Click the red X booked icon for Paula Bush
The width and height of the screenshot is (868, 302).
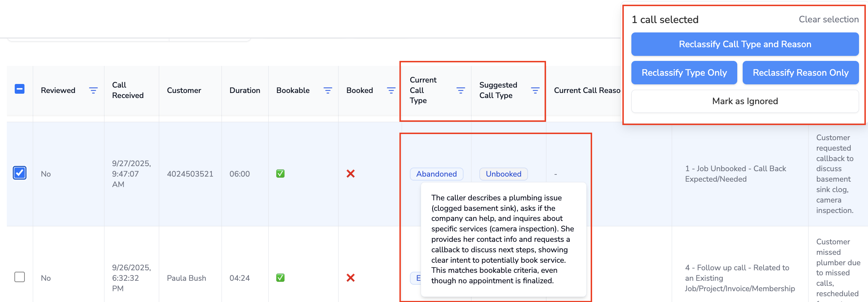350,278
